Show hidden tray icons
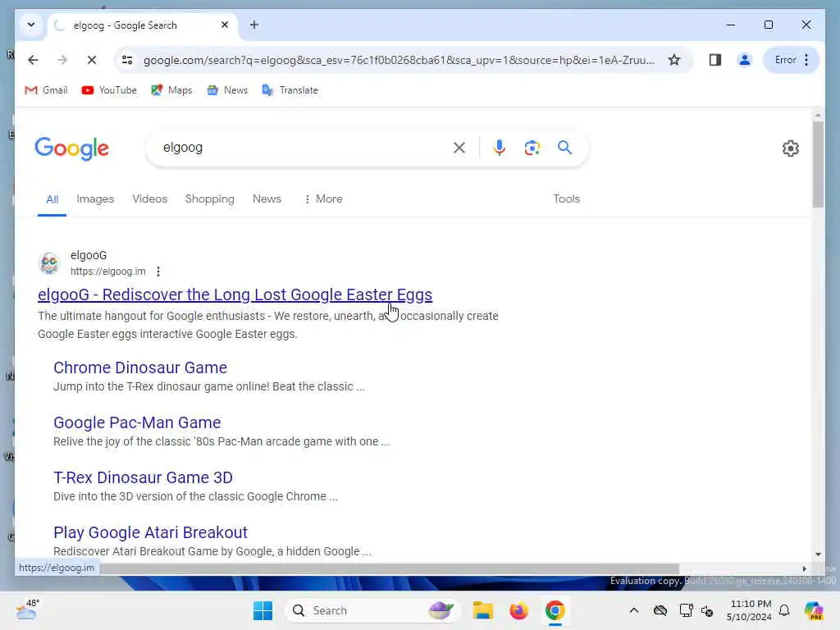The width and height of the screenshot is (840, 630). (634, 610)
